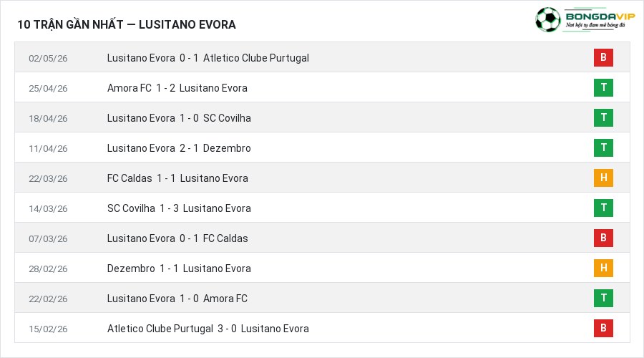
Task: Select the Dezembro 1-1 Lusitano Evora result
Action: pos(179,268)
